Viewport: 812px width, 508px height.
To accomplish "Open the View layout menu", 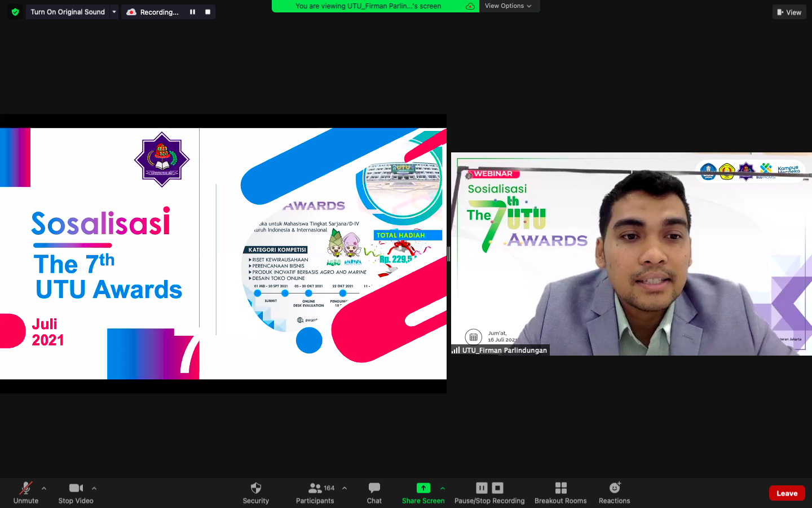I will [x=789, y=12].
